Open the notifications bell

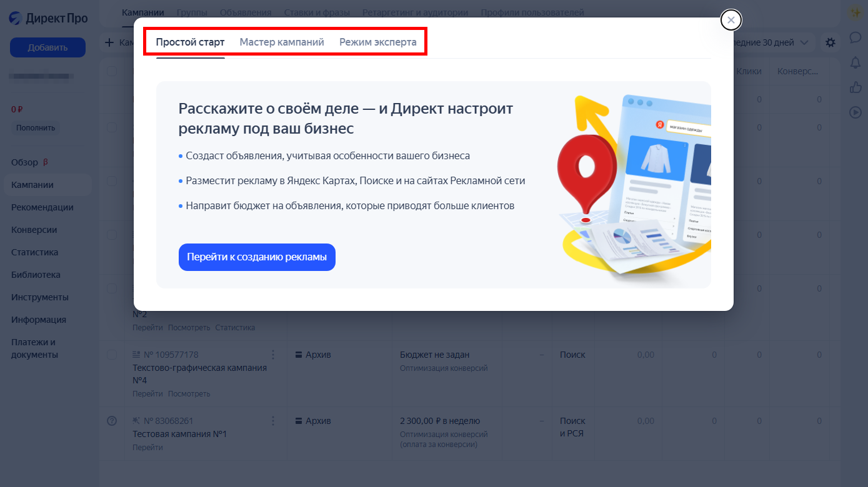tap(855, 62)
